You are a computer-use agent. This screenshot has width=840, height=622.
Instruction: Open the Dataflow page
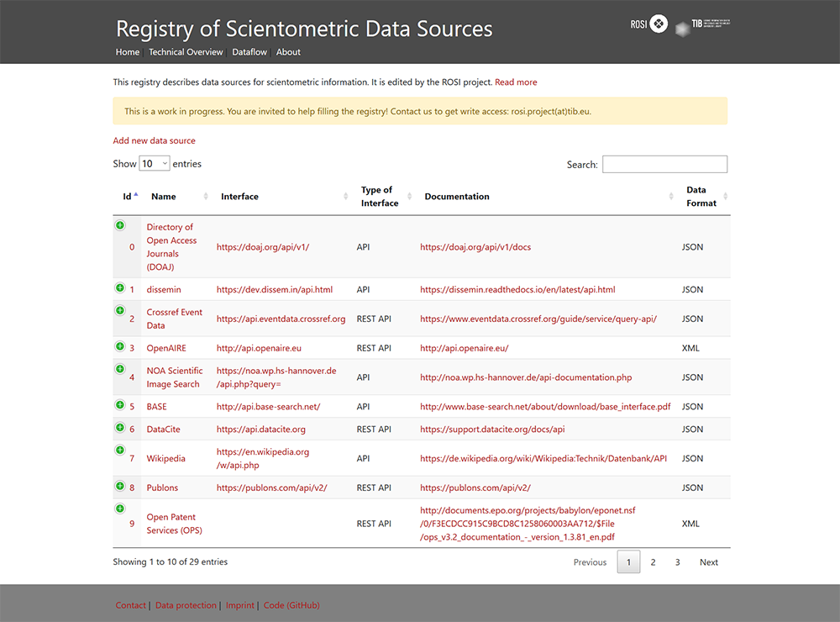(249, 52)
